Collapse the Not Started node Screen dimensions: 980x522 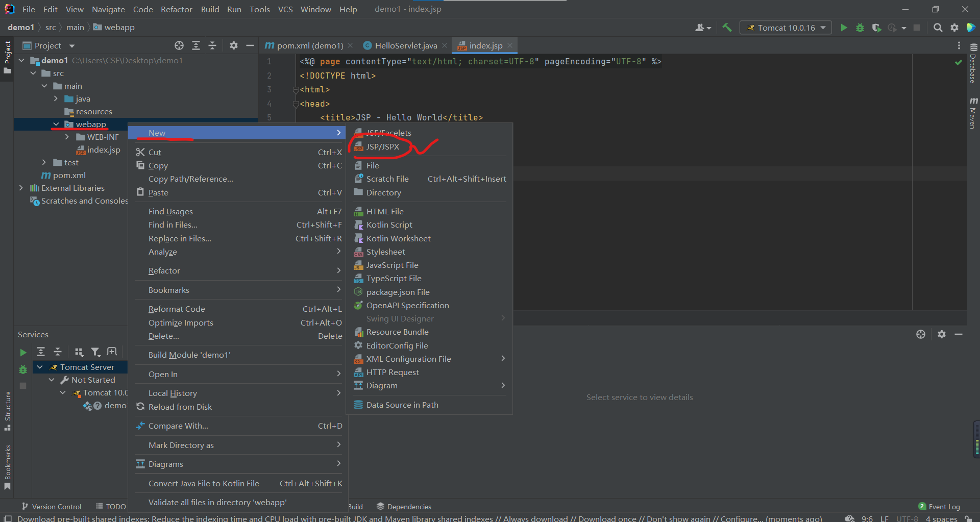52,380
